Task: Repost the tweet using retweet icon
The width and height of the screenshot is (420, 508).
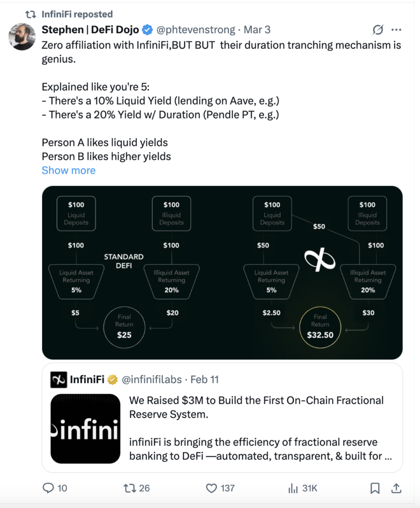Action: pos(130,488)
